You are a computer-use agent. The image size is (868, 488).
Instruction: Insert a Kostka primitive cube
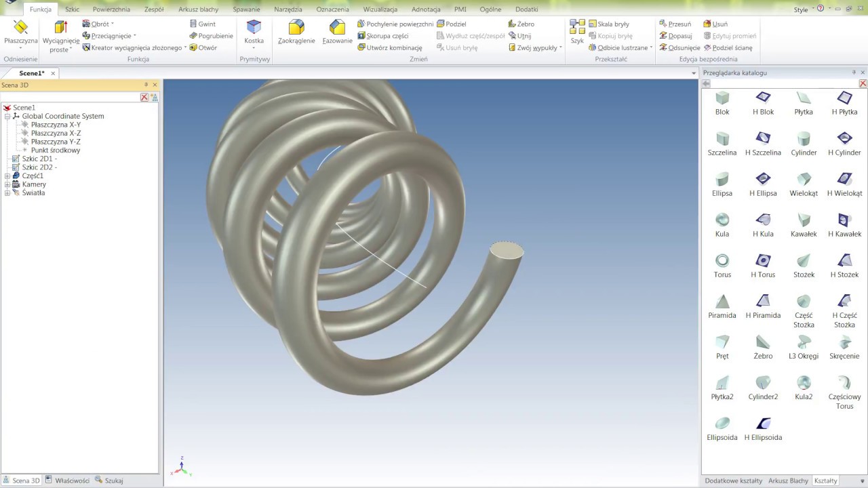pos(254,33)
